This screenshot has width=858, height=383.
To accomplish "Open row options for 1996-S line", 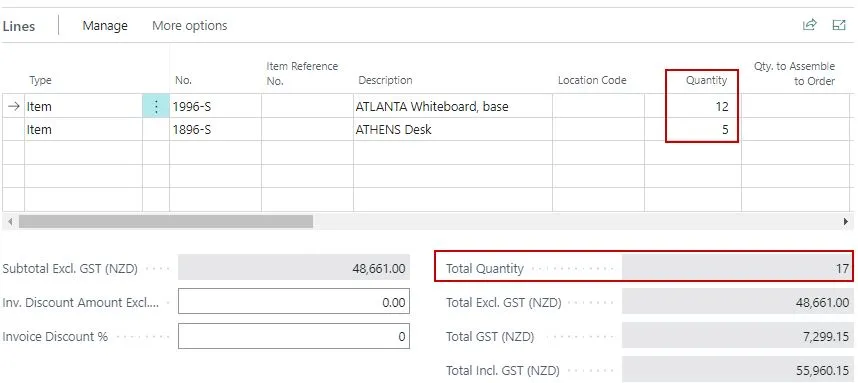I will coord(156,106).
